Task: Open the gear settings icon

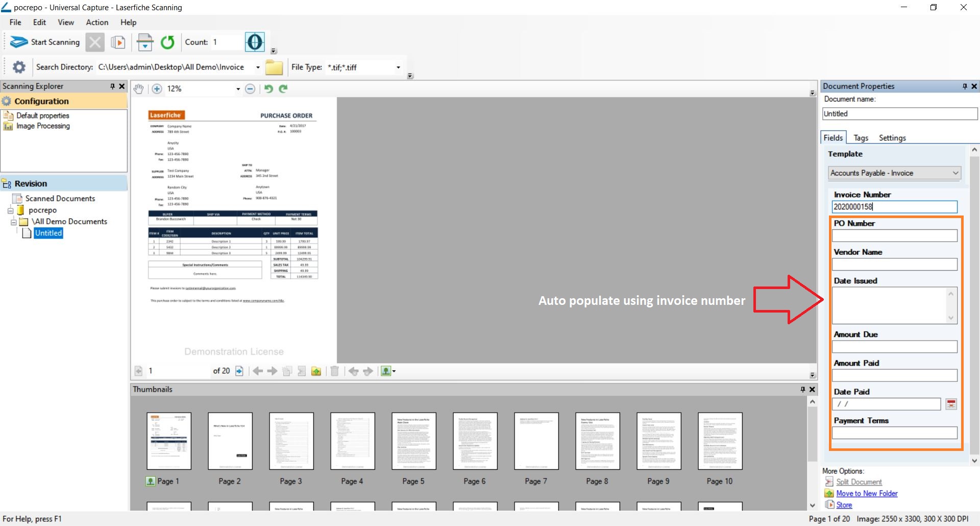Action: click(19, 67)
